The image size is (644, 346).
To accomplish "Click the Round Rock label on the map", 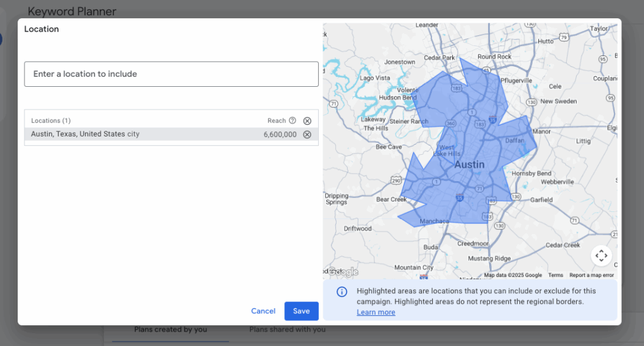I will [494, 57].
